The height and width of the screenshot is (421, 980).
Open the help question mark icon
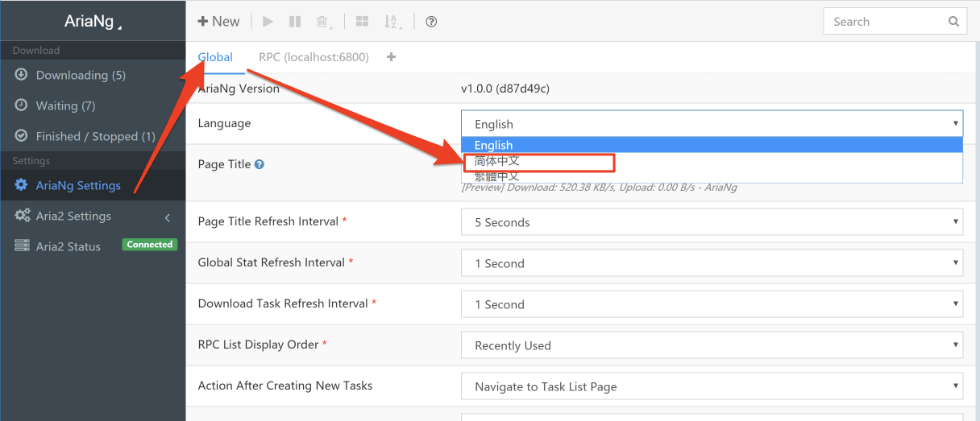point(431,22)
